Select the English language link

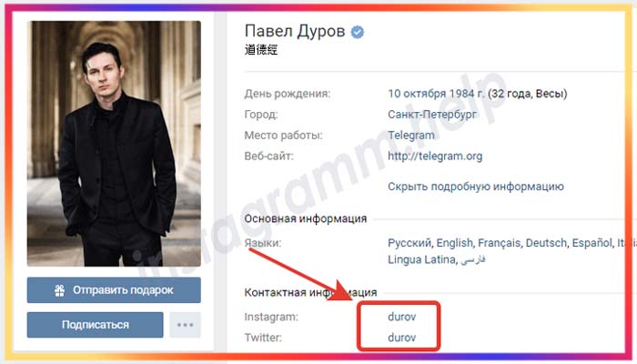[x=455, y=243]
